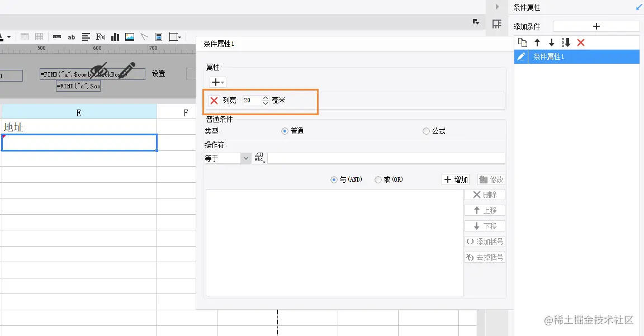The width and height of the screenshot is (644, 336).
Task: Click the 增加 add condition button
Action: [456, 179]
